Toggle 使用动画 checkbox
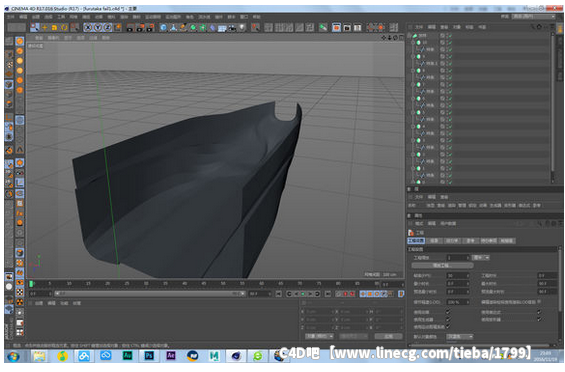The height and width of the screenshot is (372, 565). point(448,312)
